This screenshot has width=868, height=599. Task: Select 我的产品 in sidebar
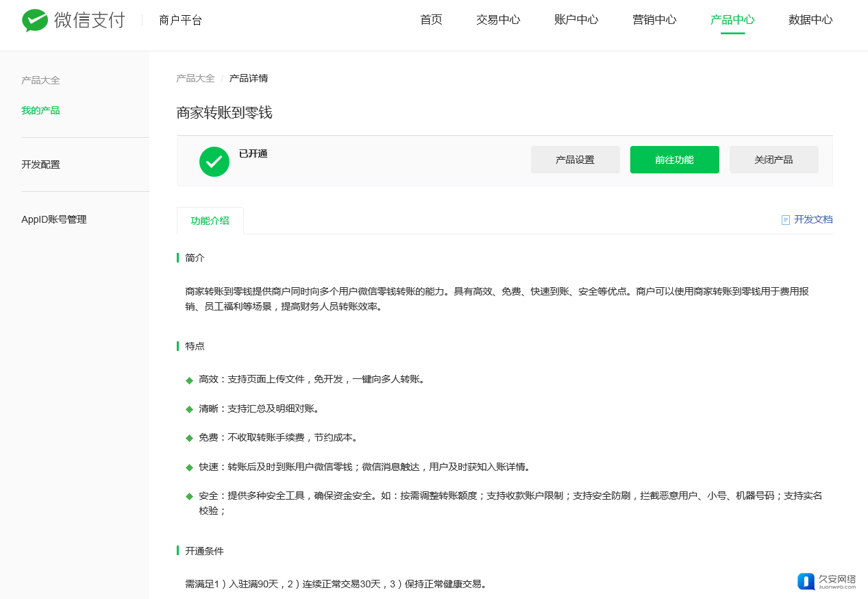[x=40, y=110]
